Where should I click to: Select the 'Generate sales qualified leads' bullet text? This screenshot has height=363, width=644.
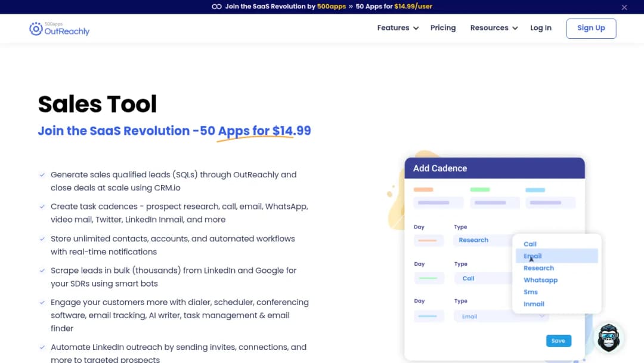(174, 181)
